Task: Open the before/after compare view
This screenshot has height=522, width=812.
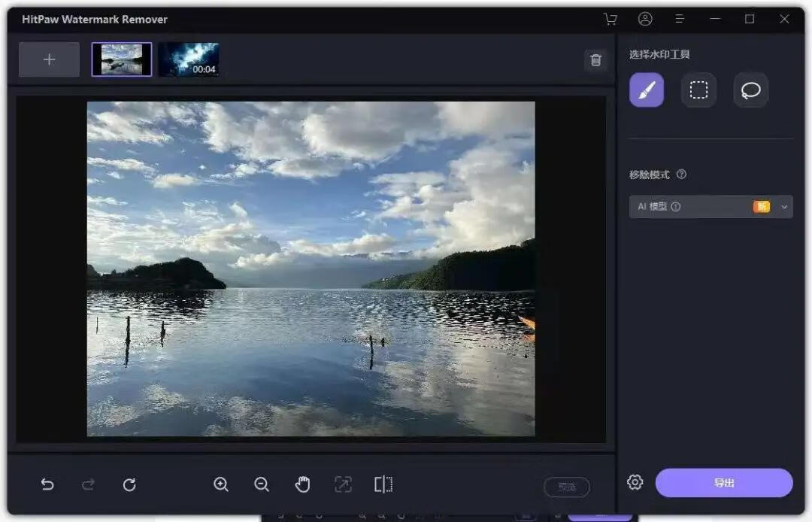Action: [383, 484]
